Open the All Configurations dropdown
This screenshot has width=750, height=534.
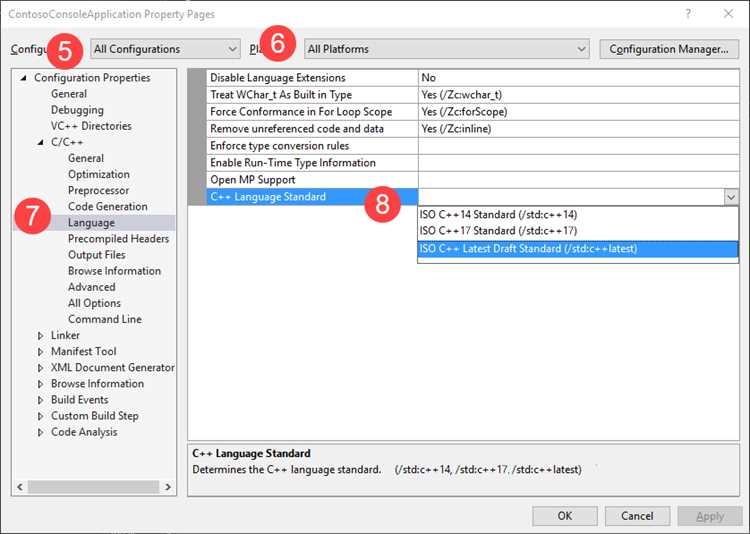coord(165,49)
